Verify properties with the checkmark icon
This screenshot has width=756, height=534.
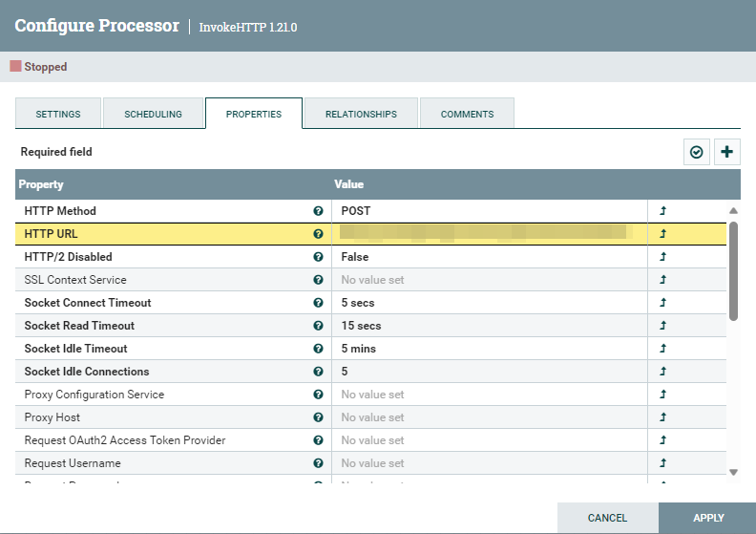tap(696, 152)
